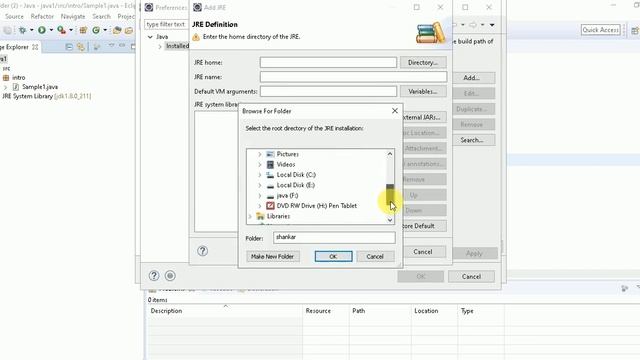Screen dimensions: 640x360
Task: Click the Pictures folder icon
Action: point(270,154)
